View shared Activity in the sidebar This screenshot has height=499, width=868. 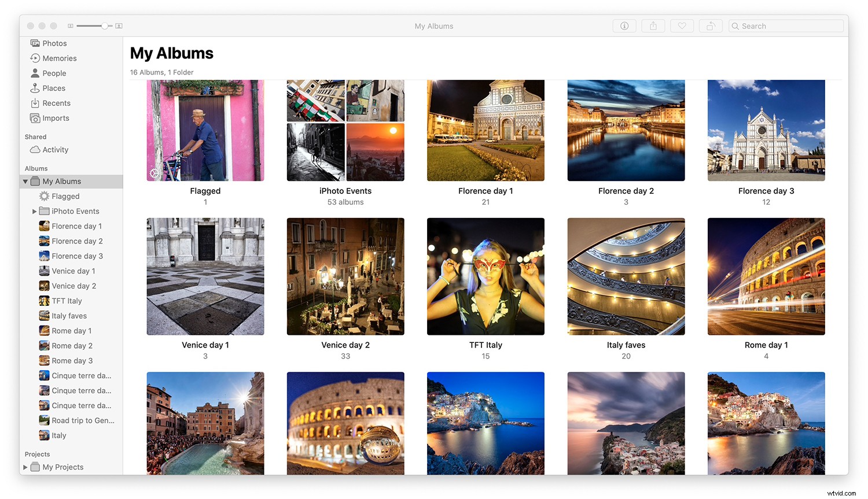pos(55,149)
